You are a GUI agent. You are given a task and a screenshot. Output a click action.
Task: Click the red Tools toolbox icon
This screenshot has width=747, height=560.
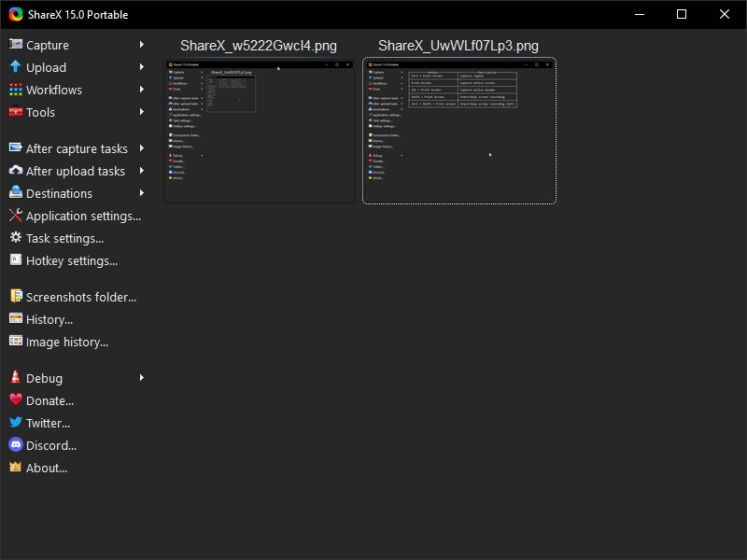click(x=16, y=112)
